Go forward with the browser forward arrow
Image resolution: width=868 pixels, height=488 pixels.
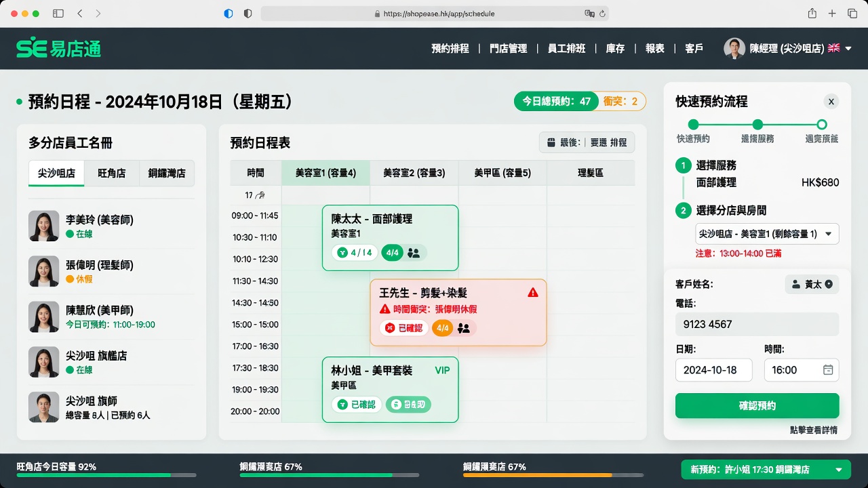click(x=98, y=14)
